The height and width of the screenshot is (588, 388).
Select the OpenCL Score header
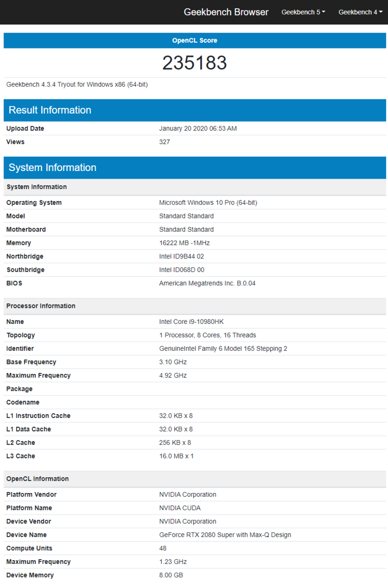[195, 41]
